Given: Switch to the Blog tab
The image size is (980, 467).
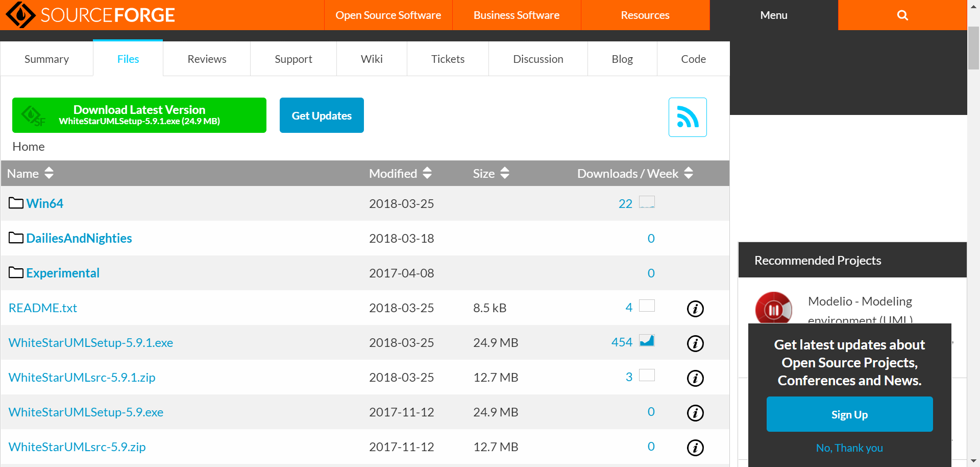Looking at the screenshot, I should tap(622, 59).
